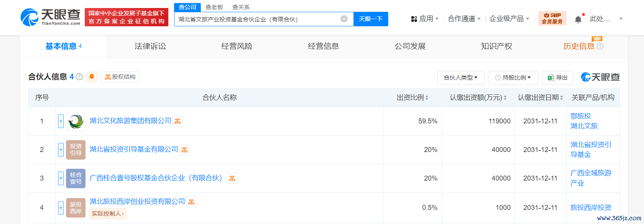This screenshot has height=224, width=644.
Task: Open 广西桂合壹号股权基金合伙企业 link
Action: point(156,178)
